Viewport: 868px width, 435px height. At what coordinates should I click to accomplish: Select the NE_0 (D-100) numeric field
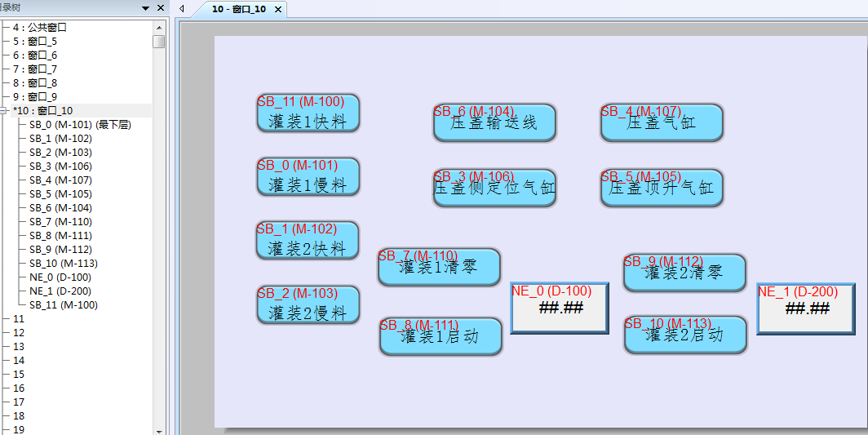(x=560, y=308)
